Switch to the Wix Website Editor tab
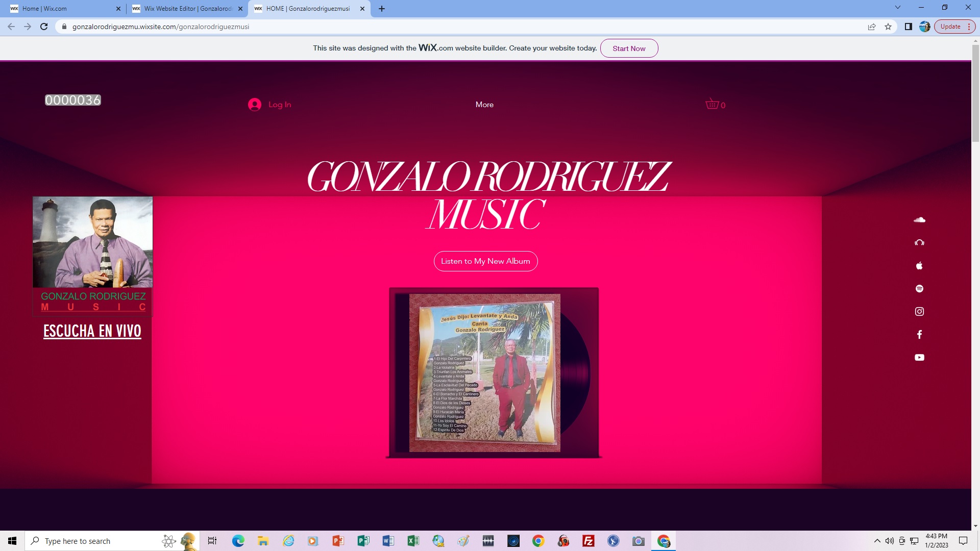Viewport: 980px width, 551px height. 186,9
